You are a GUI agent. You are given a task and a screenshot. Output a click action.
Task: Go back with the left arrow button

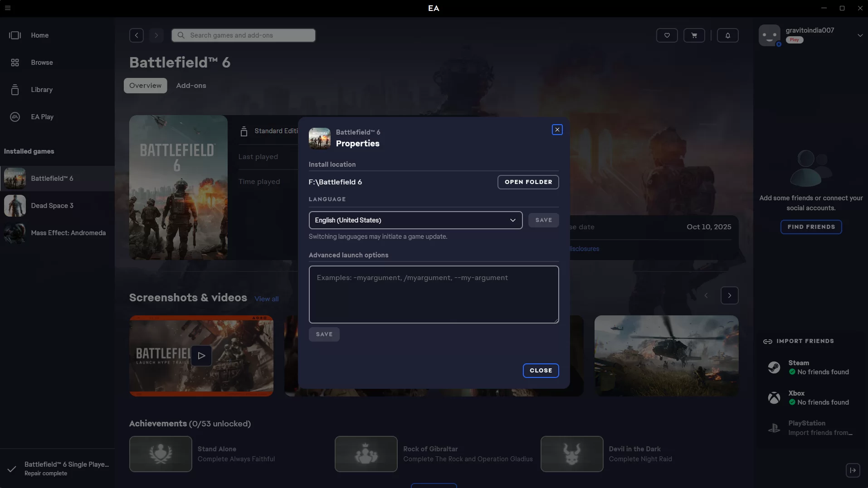(137, 35)
